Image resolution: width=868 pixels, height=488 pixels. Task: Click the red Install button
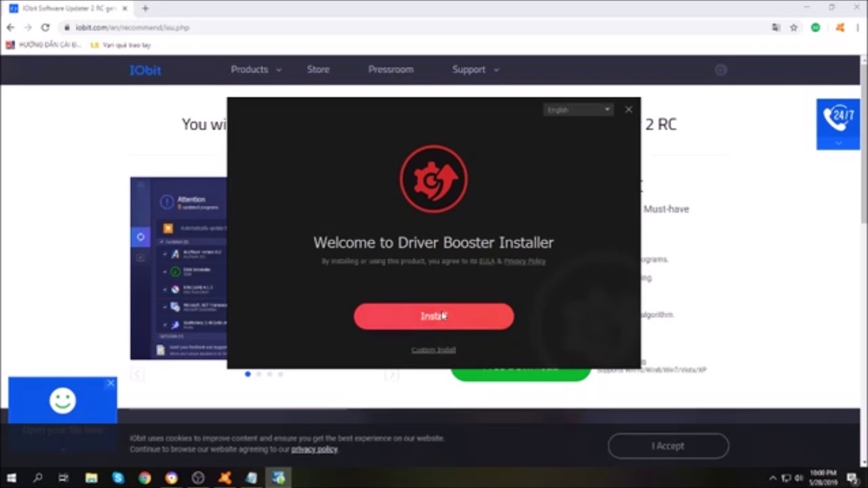pyautogui.click(x=433, y=317)
